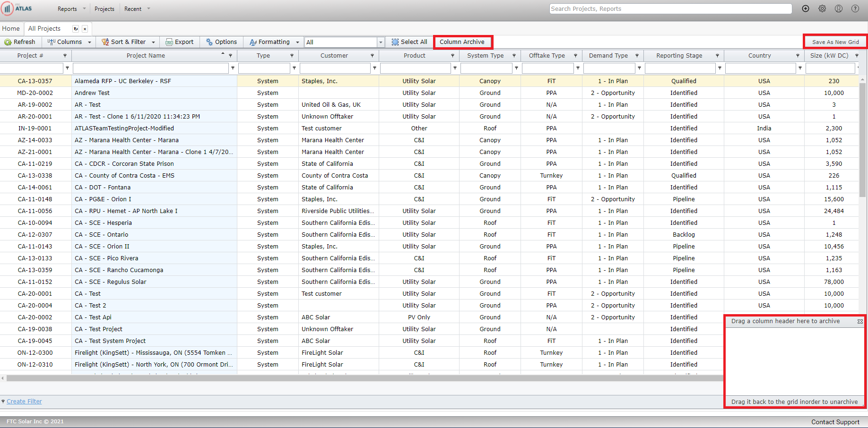Select the "CA - SCE - Regulus Solar" row
This screenshot has width=868, height=428.
429,282
